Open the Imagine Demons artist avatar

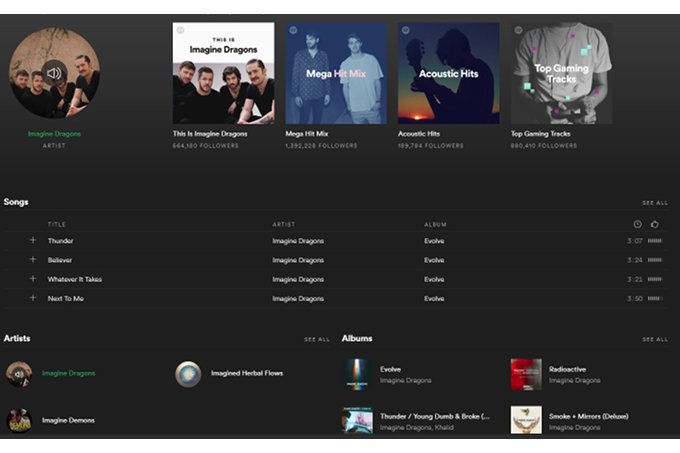pyautogui.click(x=19, y=420)
